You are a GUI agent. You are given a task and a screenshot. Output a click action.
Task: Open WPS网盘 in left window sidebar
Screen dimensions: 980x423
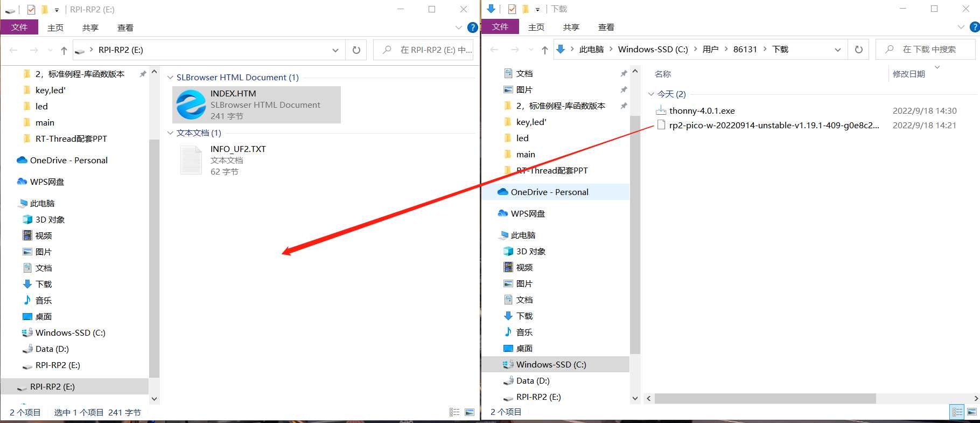tap(46, 182)
